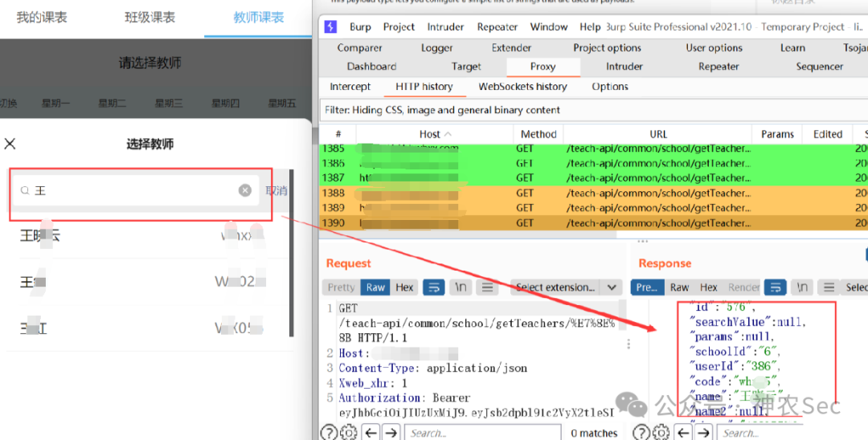
Task: Open the Window menu
Action: tap(549, 26)
